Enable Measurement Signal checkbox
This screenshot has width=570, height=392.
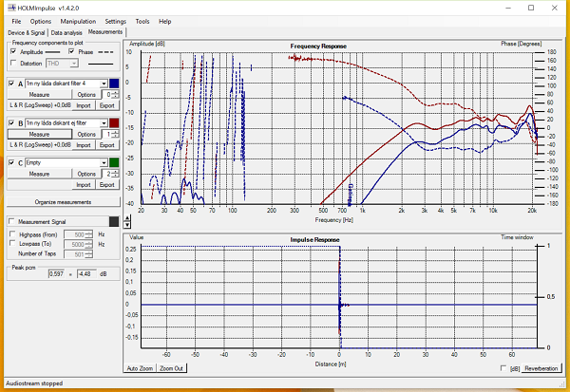pyautogui.click(x=12, y=221)
